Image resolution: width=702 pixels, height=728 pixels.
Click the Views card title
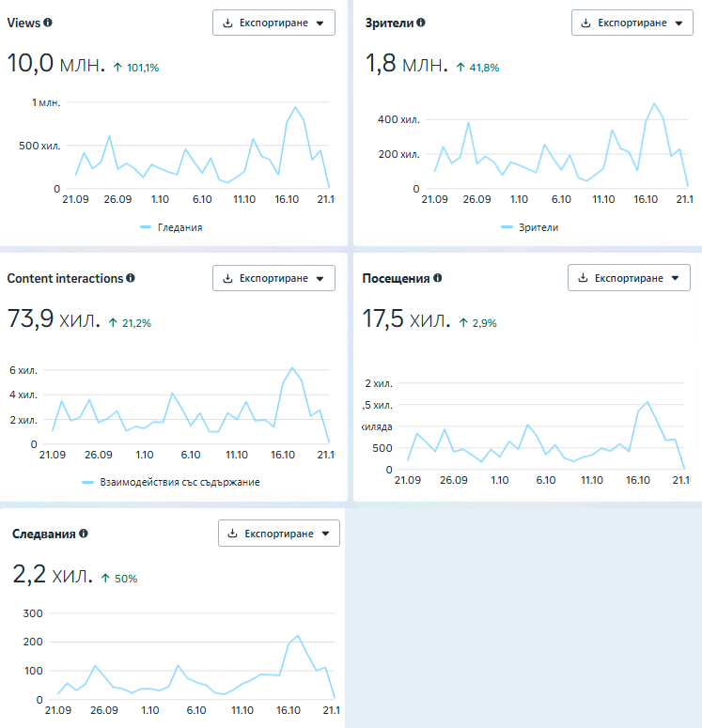[23, 23]
